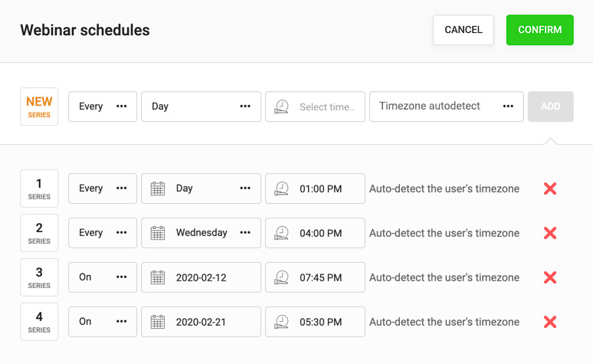The height and width of the screenshot is (364, 593).
Task: Click clock icon in series 2 row
Action: point(282,233)
